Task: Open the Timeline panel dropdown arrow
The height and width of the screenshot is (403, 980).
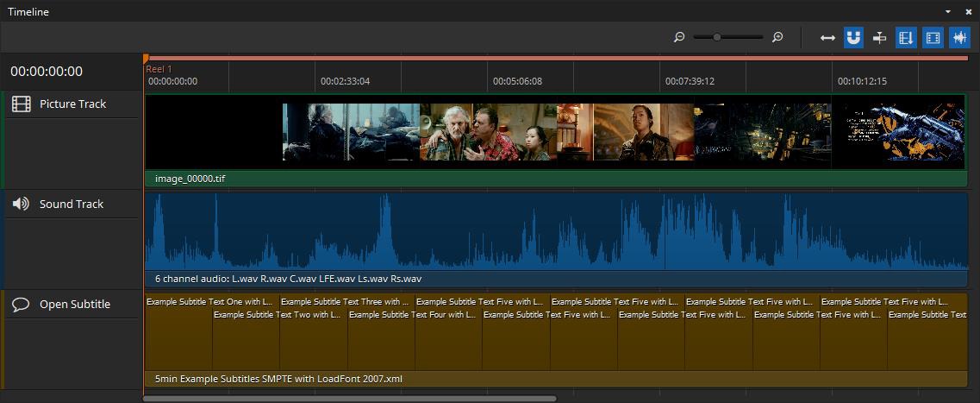Action: [948, 11]
